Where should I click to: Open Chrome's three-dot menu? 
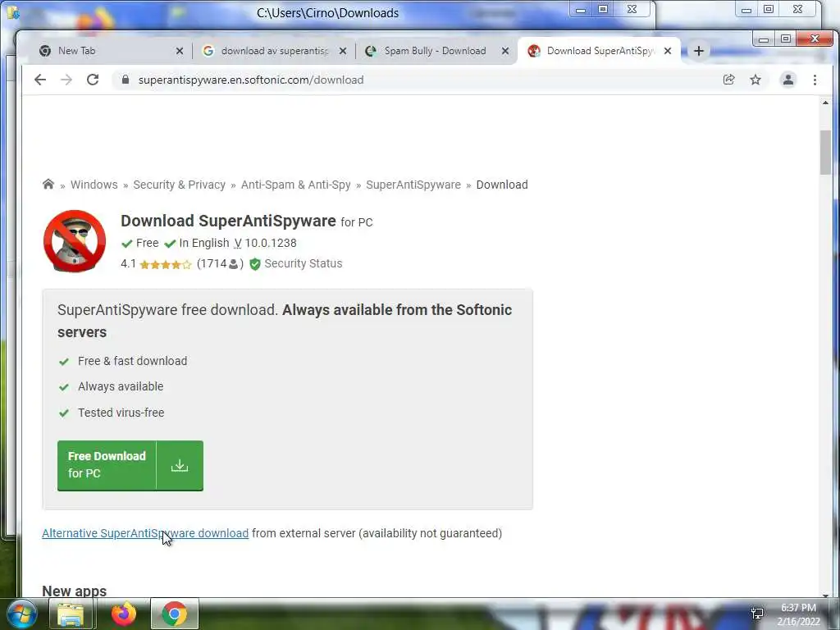pyautogui.click(x=815, y=80)
